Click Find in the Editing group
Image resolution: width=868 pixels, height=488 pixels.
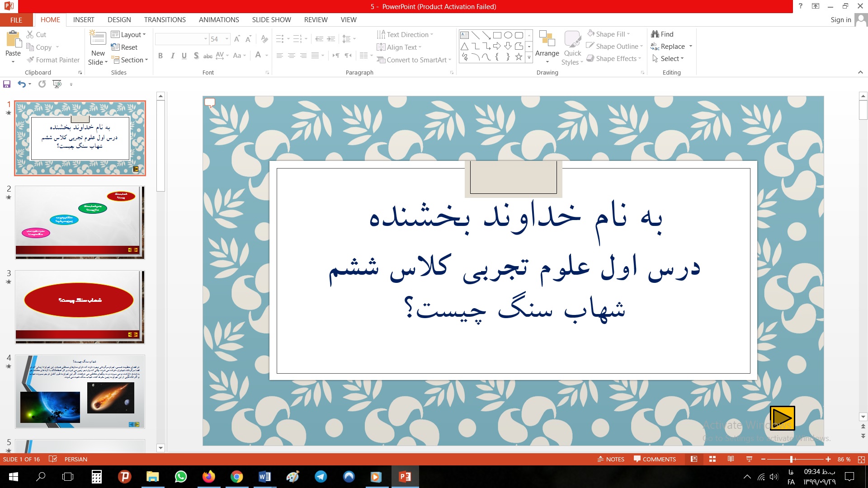(x=662, y=34)
